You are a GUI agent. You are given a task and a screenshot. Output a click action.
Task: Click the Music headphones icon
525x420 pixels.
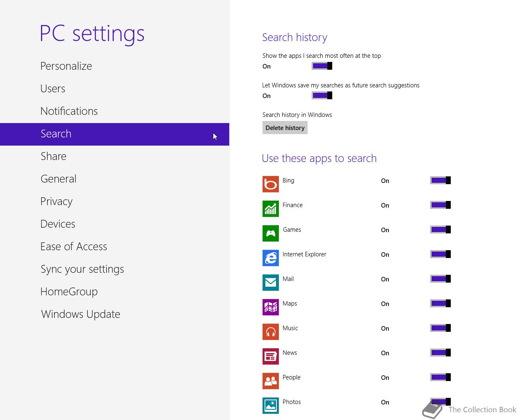pyautogui.click(x=271, y=332)
